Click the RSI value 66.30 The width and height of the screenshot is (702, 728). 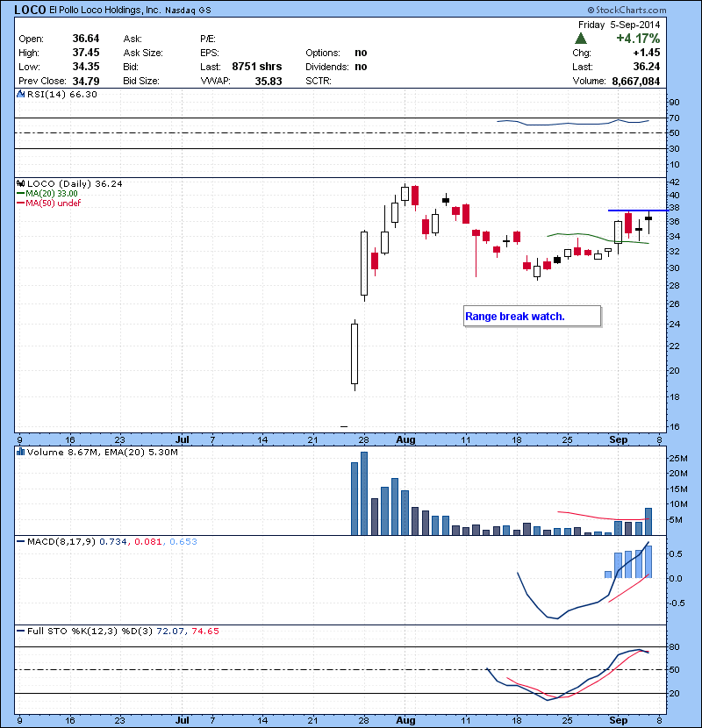83,94
